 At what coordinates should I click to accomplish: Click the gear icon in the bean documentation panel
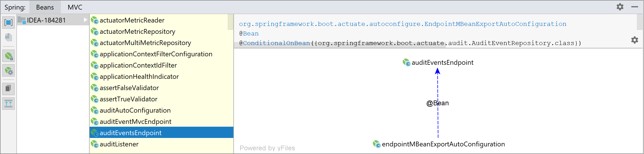pos(634,40)
